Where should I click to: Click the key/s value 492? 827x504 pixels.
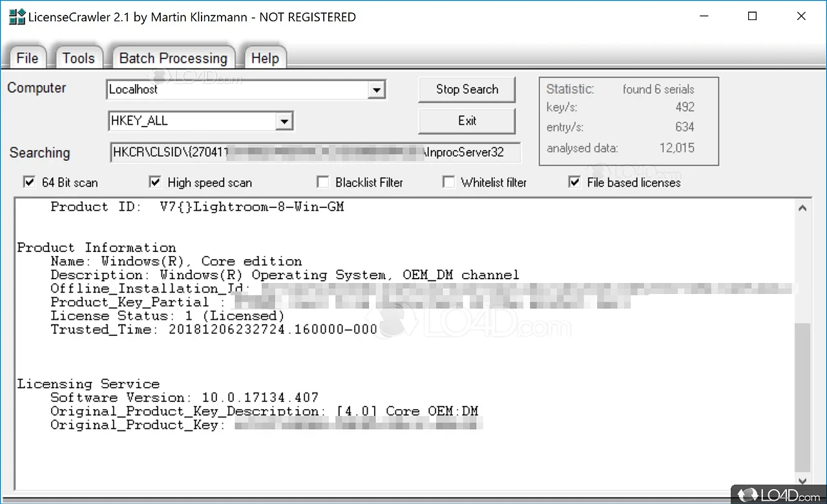(x=685, y=107)
